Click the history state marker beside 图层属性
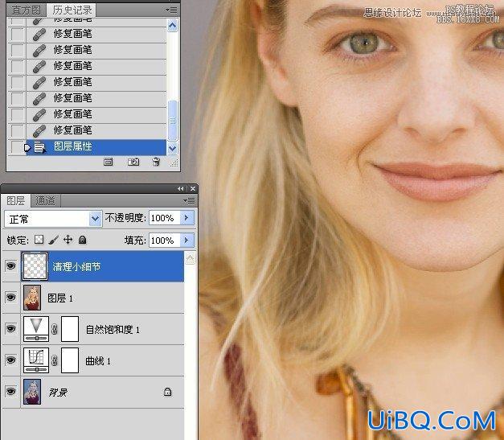 click(x=27, y=148)
